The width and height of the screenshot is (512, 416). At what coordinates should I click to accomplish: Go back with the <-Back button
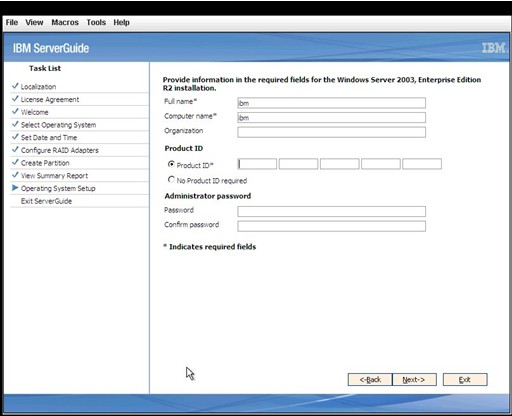[x=370, y=379]
